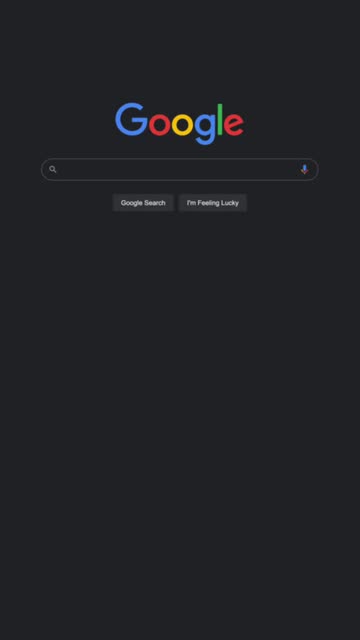
Task: Click the red first o in logo
Action: click(x=159, y=124)
